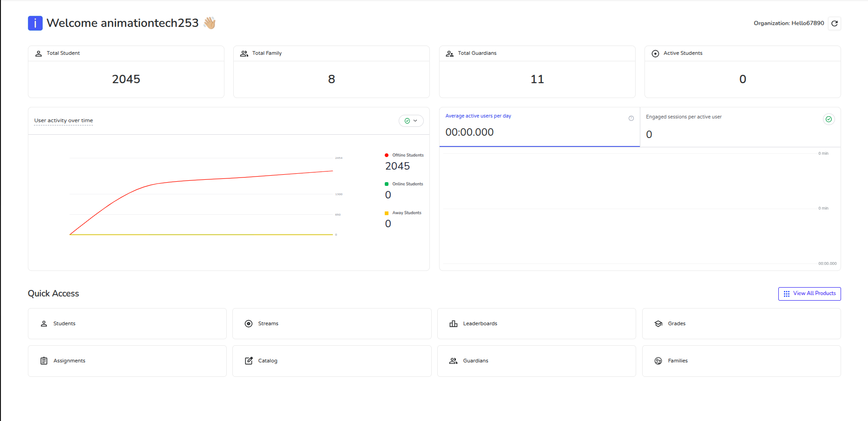The height and width of the screenshot is (421, 868).
Task: Click the green check icon on Engaged sessions
Action: [x=829, y=119]
